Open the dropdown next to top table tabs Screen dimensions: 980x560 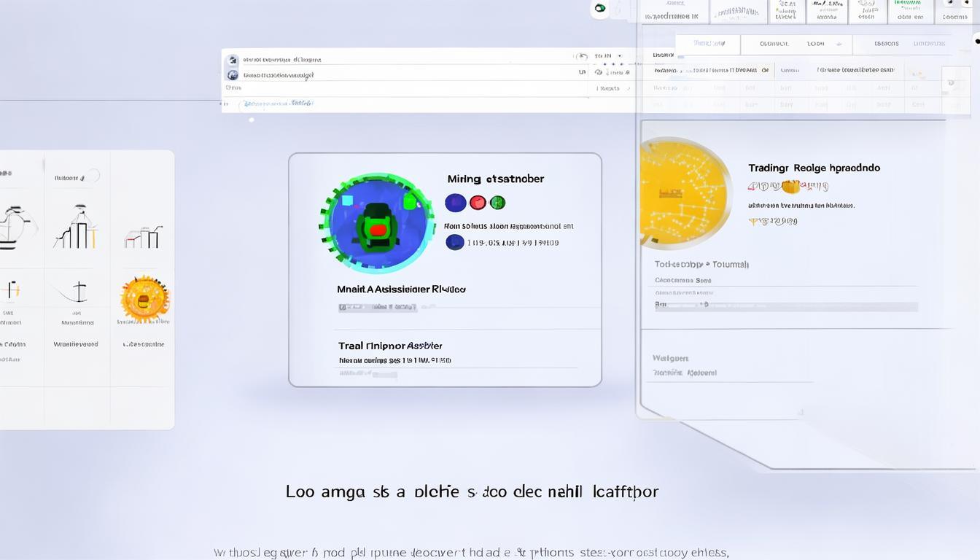tap(838, 44)
